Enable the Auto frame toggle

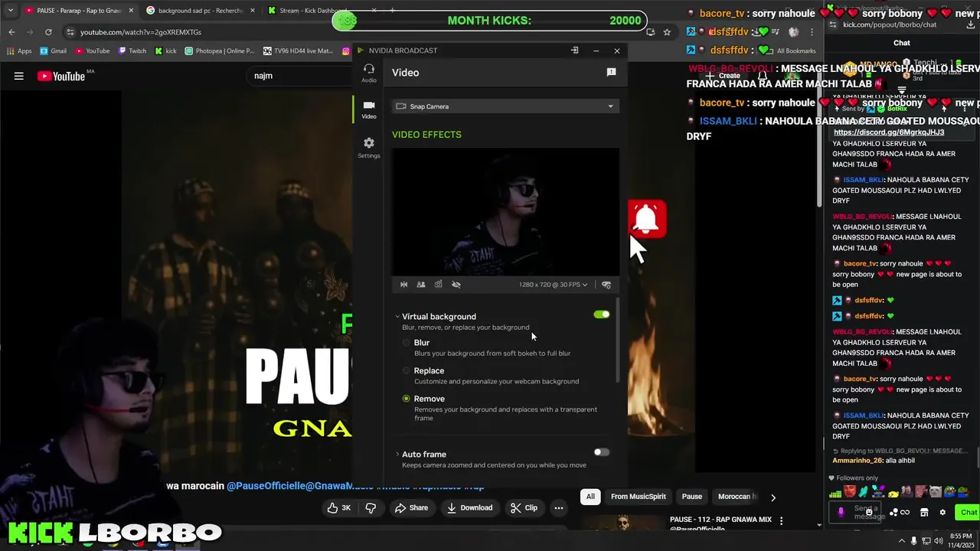click(x=602, y=452)
